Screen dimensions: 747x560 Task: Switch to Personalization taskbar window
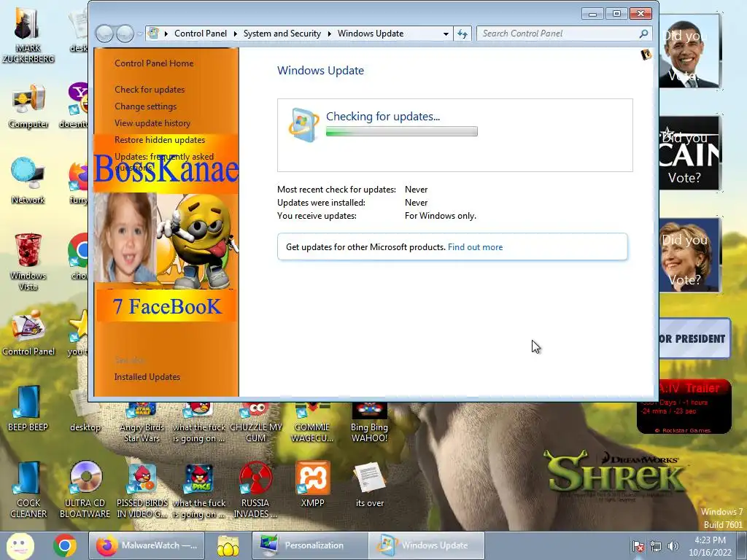309,545
